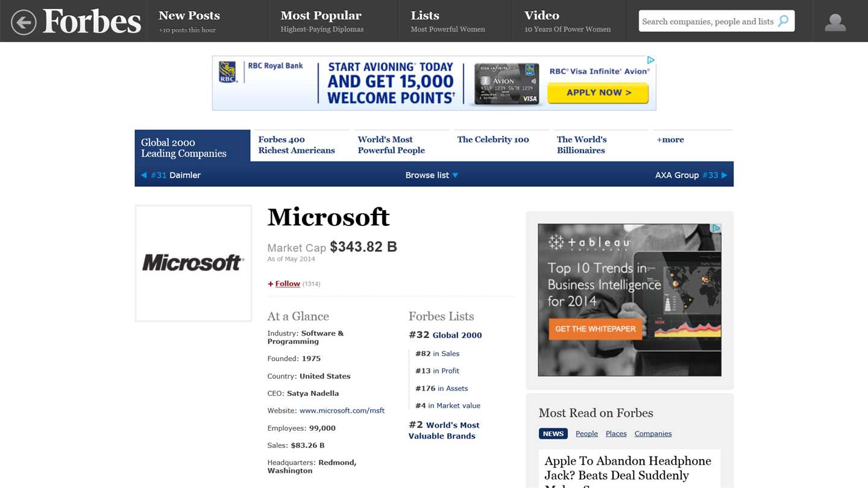Click the Sales $83.26 B value
Viewport: 868px width, 488px height.
coord(307,446)
